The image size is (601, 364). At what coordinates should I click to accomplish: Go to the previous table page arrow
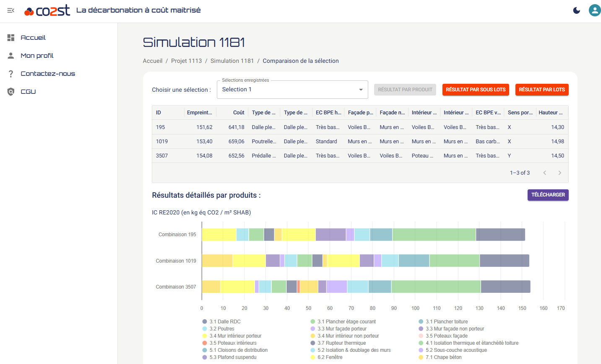[x=544, y=173]
